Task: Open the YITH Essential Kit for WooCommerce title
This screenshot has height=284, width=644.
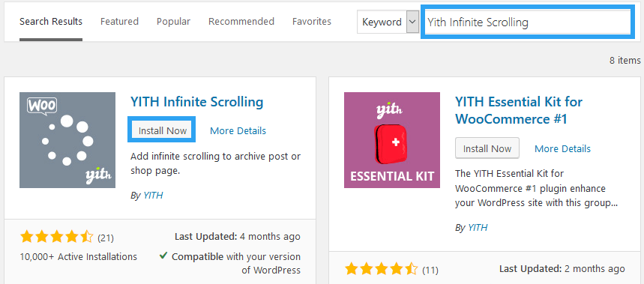Action: point(519,110)
